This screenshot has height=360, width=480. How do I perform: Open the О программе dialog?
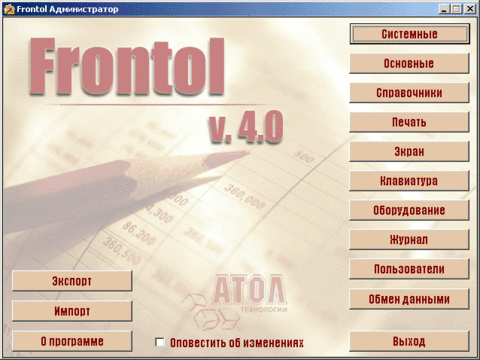(72, 341)
